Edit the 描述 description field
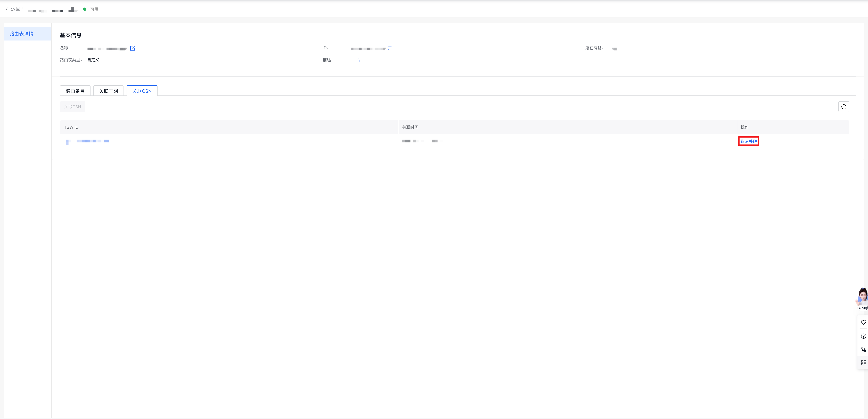This screenshot has width=868, height=419. coord(357,60)
